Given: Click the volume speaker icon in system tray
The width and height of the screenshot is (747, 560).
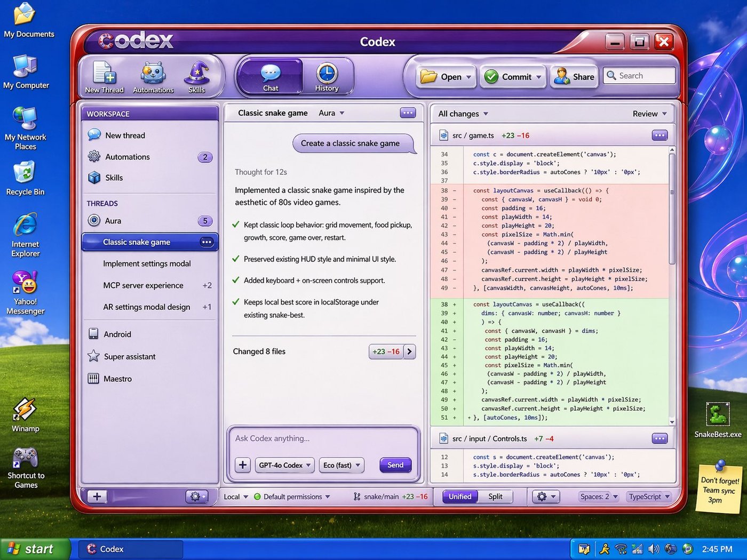Looking at the screenshot, I should click(x=653, y=549).
